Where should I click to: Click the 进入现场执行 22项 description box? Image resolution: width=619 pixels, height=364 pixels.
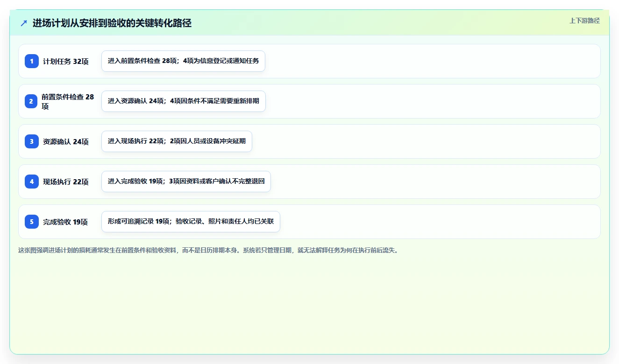pyautogui.click(x=177, y=141)
